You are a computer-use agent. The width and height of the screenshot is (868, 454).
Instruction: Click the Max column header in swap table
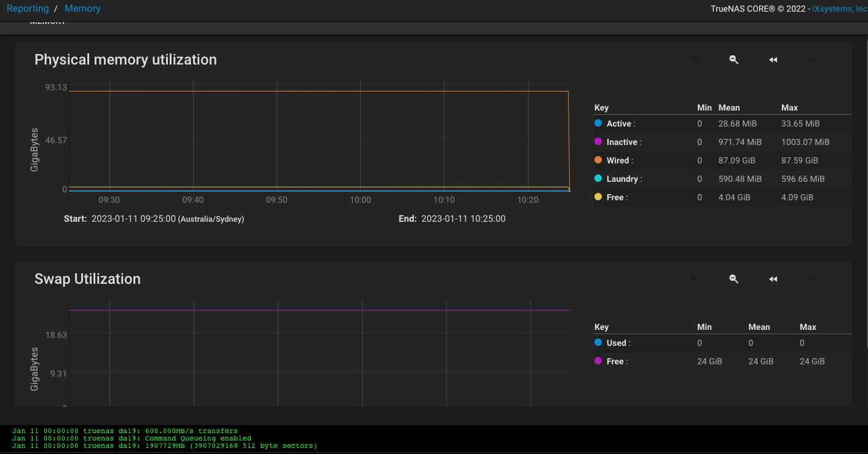pos(808,327)
